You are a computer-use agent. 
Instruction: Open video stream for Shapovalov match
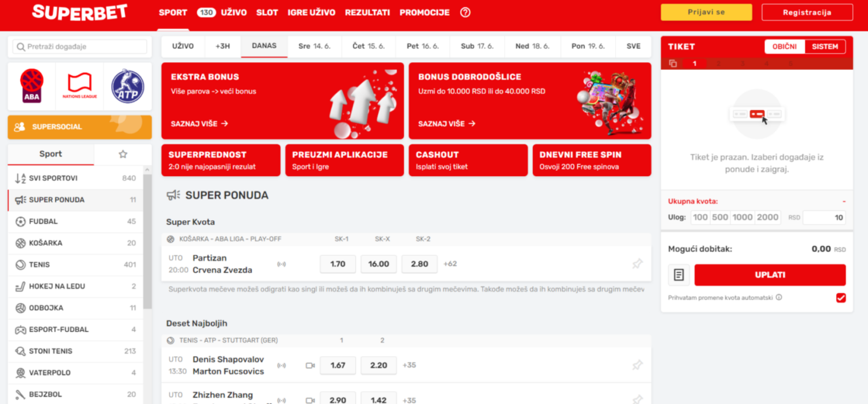click(x=310, y=365)
